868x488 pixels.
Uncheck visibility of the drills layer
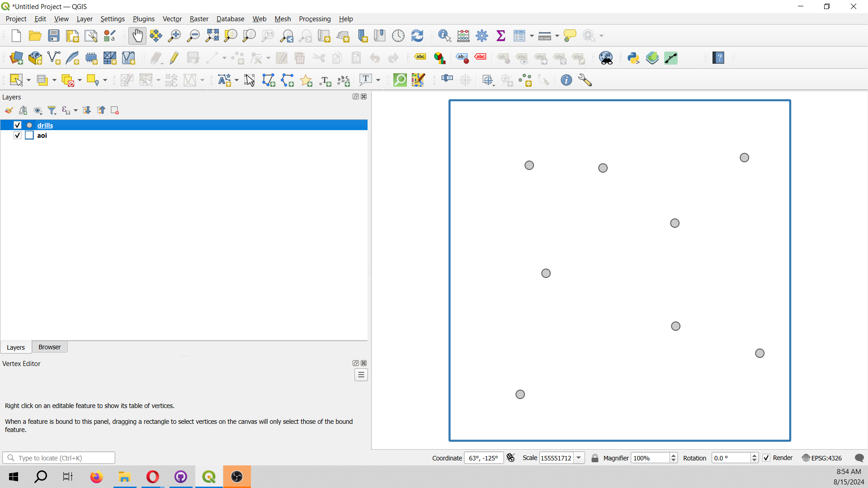[17, 125]
